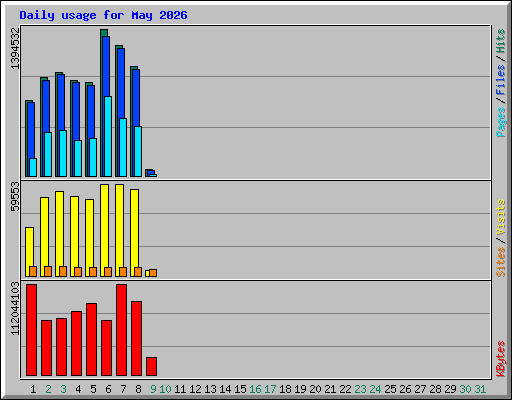This screenshot has height=400, width=512.
Task: Click day 10 on the x-axis
Action: point(165,389)
